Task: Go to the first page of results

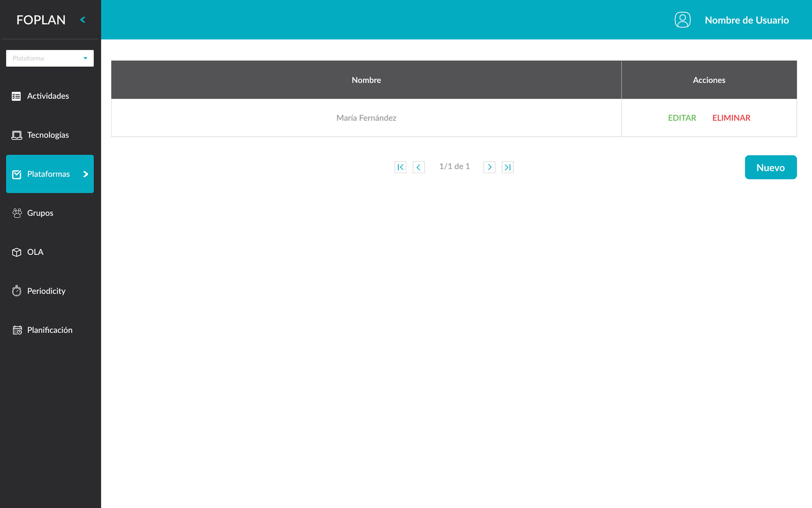Action: pyautogui.click(x=400, y=167)
